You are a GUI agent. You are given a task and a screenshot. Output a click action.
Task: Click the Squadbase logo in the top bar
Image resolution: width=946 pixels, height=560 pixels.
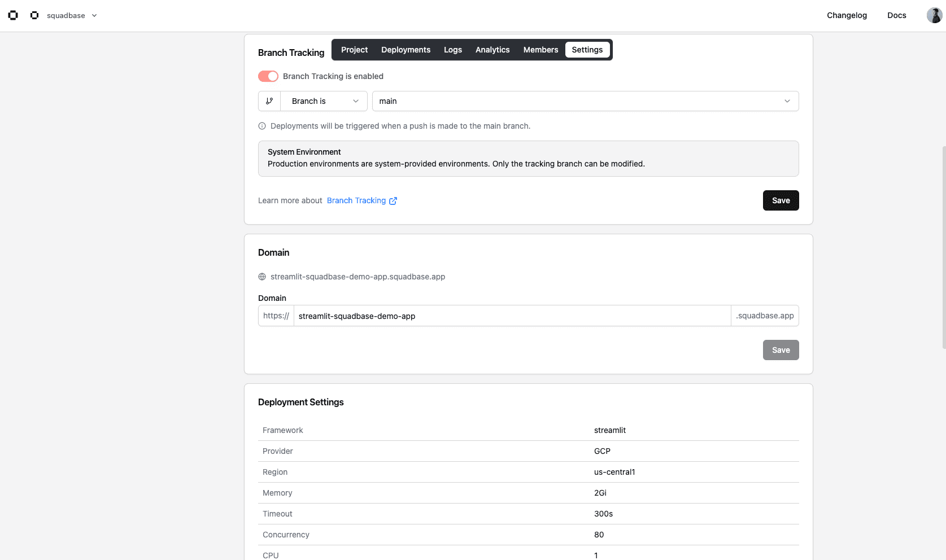click(12, 15)
